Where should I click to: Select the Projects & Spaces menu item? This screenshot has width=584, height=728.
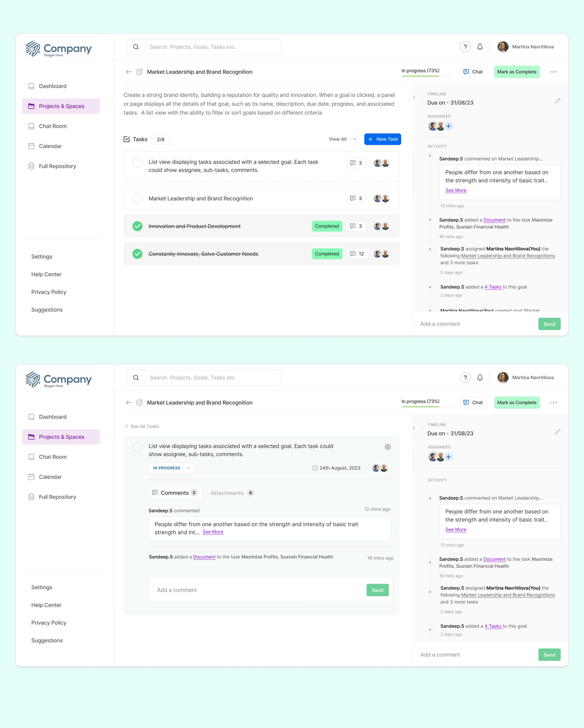pyautogui.click(x=61, y=106)
